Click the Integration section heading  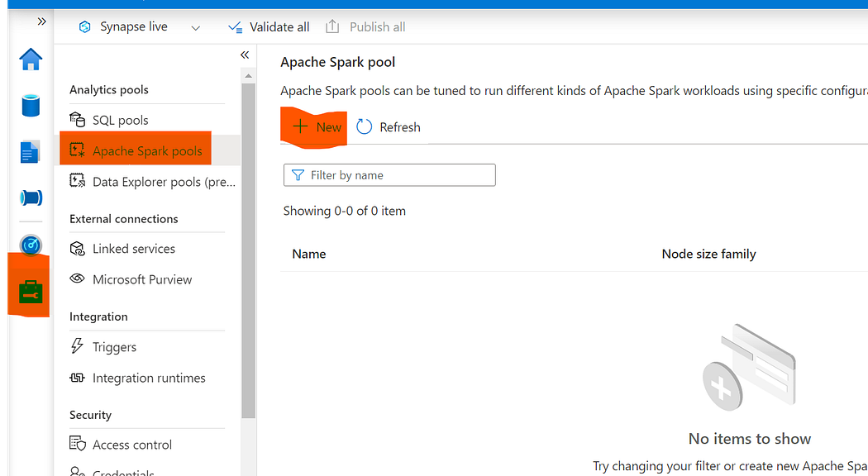pos(98,317)
